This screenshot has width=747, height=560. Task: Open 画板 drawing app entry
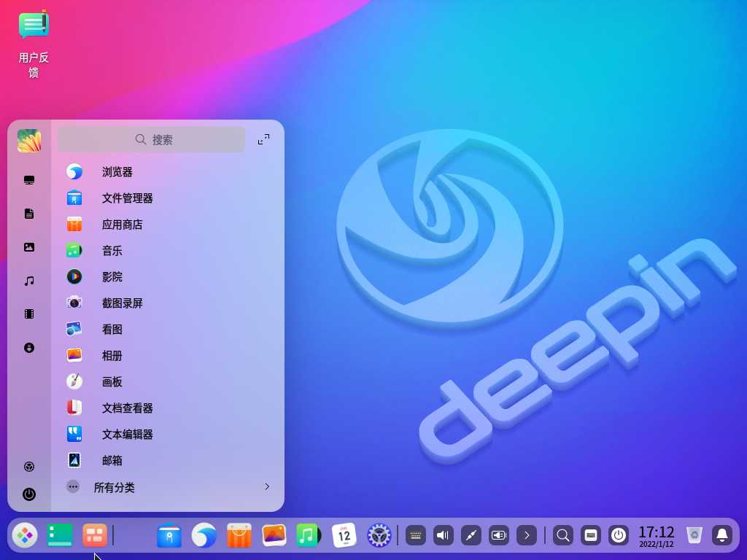coord(168,381)
